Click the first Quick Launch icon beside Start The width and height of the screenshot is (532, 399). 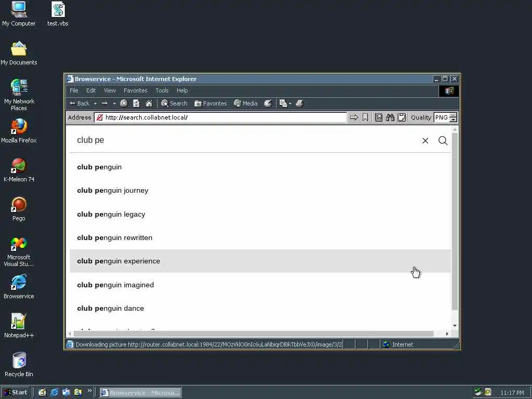[x=42, y=393]
